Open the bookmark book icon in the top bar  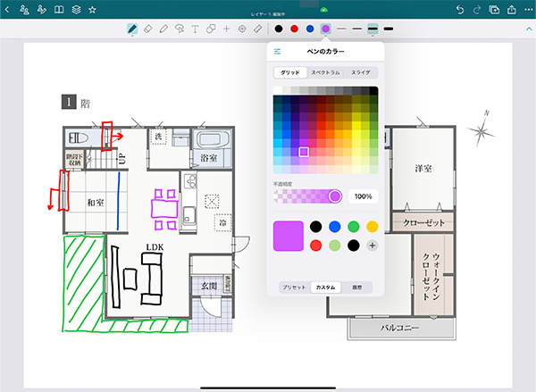[59, 10]
